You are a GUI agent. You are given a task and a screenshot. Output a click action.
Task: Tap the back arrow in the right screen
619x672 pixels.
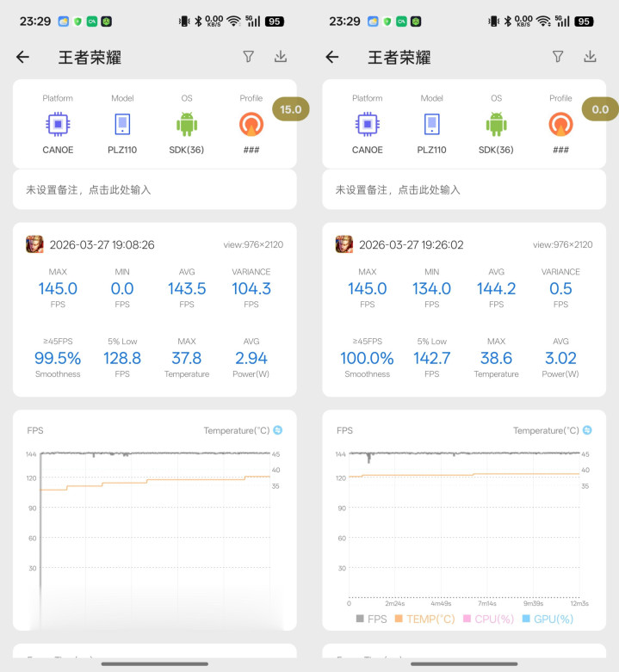(x=332, y=57)
